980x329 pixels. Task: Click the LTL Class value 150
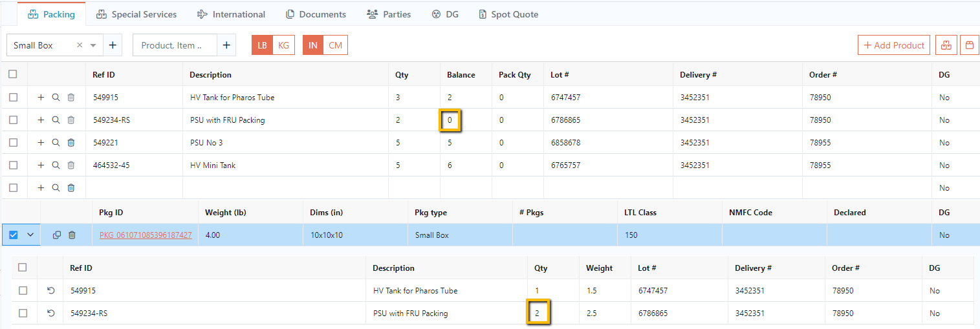(x=631, y=235)
